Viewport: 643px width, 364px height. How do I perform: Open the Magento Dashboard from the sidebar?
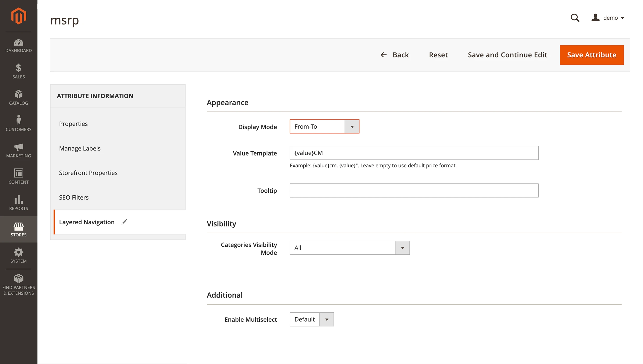18,46
